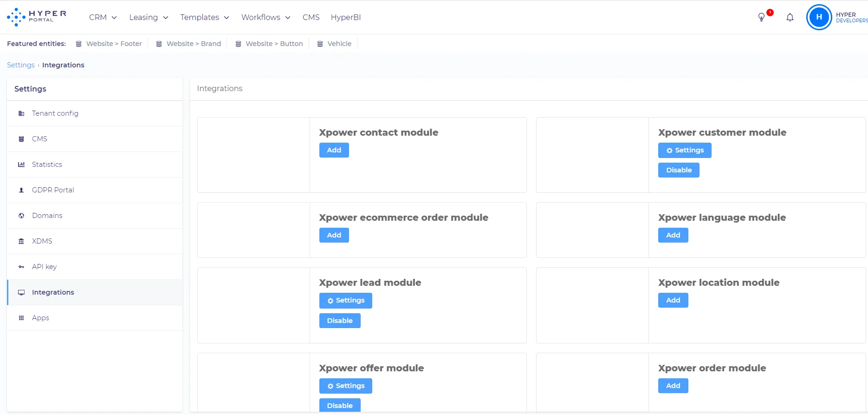
Task: Open Xpower customer module Settings
Action: (685, 150)
